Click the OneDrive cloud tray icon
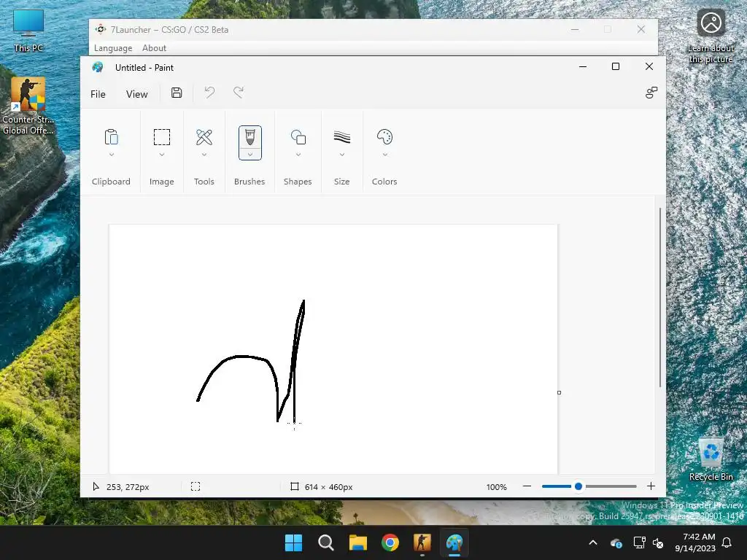747x560 pixels. tap(616, 542)
